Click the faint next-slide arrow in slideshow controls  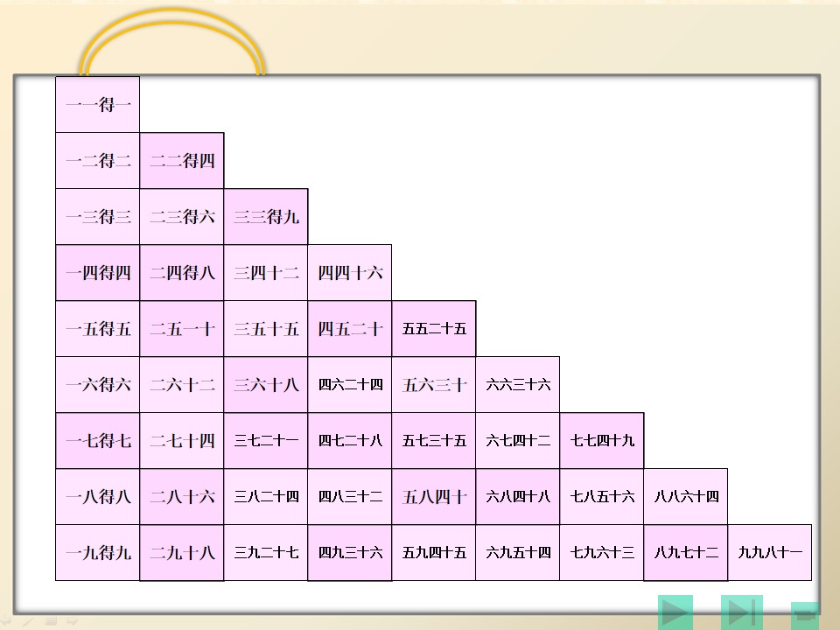tap(73, 621)
